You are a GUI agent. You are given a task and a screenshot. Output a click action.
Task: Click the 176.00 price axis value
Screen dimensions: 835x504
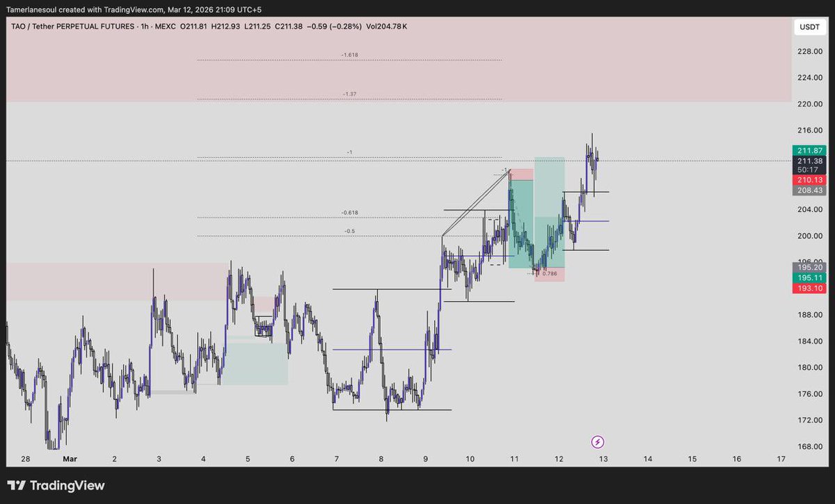pos(811,394)
